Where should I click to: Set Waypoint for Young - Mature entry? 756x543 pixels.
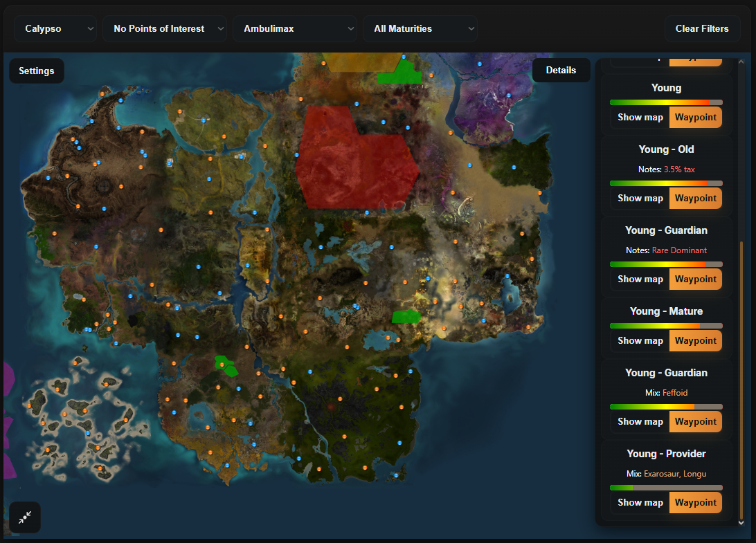point(695,340)
